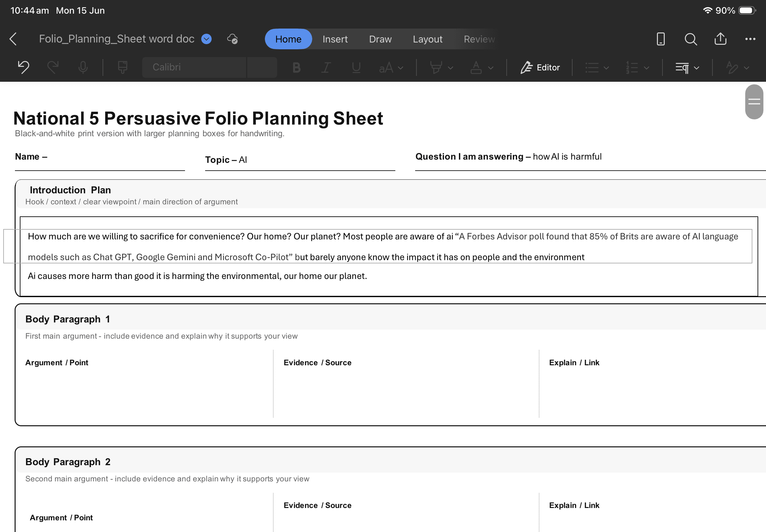The width and height of the screenshot is (766, 532).
Task: Tap the 10:44 am clock in status bar
Action: (x=30, y=10)
